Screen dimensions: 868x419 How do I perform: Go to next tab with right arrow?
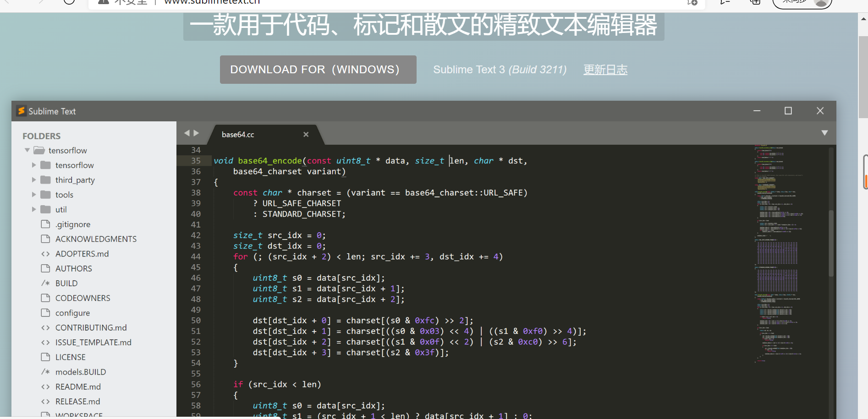196,133
